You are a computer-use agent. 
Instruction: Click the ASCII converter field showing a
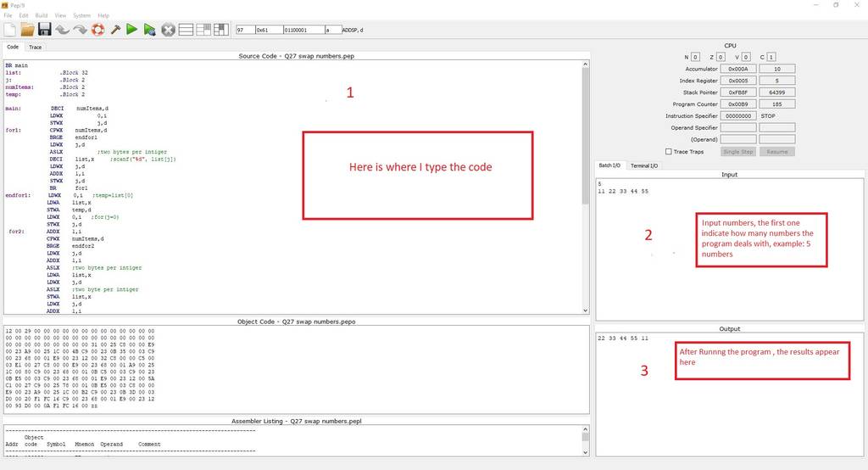click(x=332, y=30)
